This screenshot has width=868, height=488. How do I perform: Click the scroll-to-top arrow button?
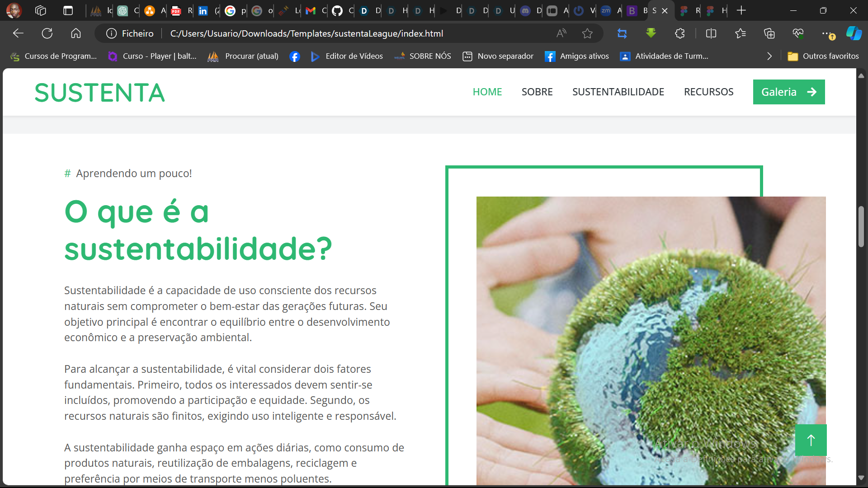coord(811,440)
